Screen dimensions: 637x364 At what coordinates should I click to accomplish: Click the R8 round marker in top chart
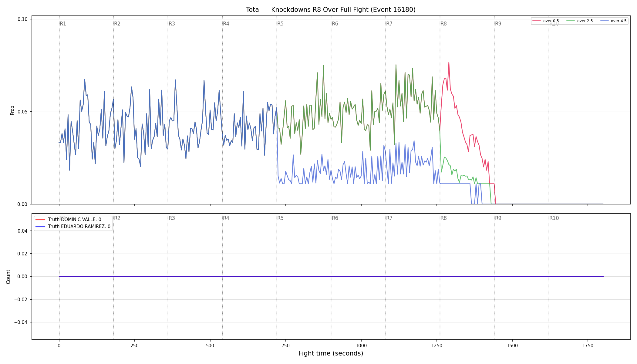443,24
